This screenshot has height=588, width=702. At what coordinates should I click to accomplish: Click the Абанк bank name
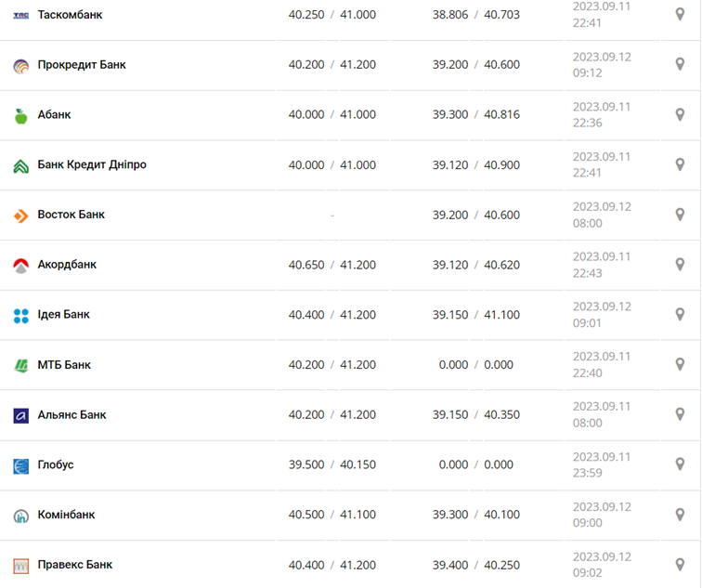[54, 115]
